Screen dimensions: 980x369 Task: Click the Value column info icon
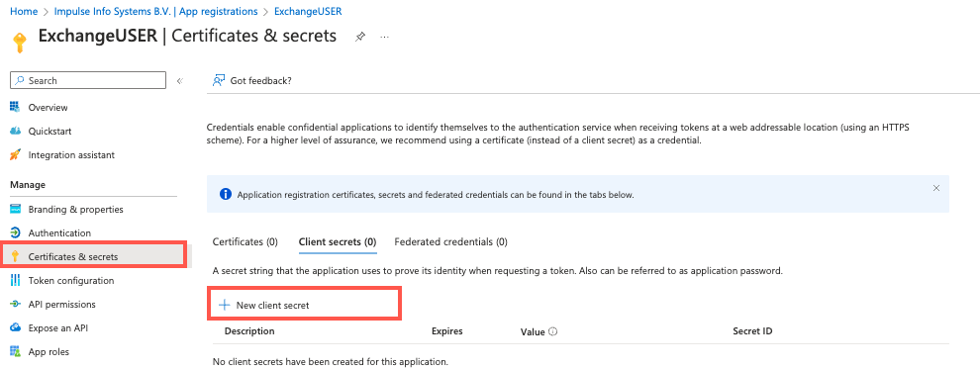click(553, 331)
